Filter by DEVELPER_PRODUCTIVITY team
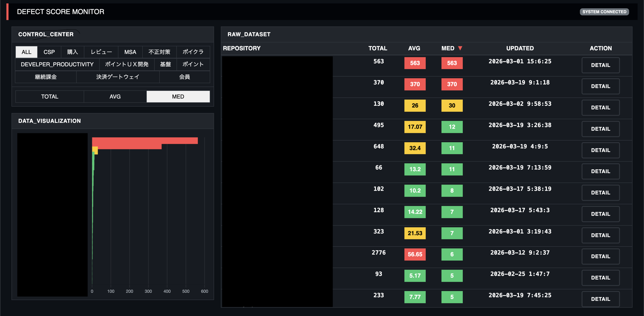This screenshot has width=644, height=316. [x=57, y=64]
